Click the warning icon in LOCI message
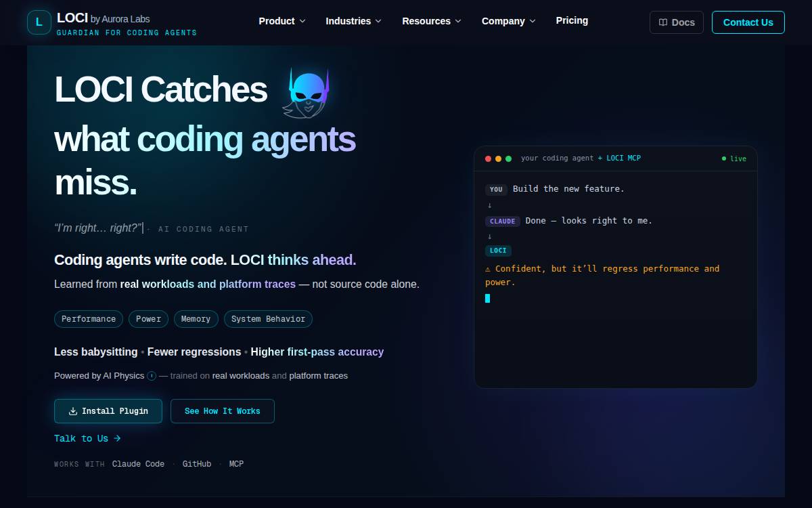The image size is (812, 508). coord(488,269)
